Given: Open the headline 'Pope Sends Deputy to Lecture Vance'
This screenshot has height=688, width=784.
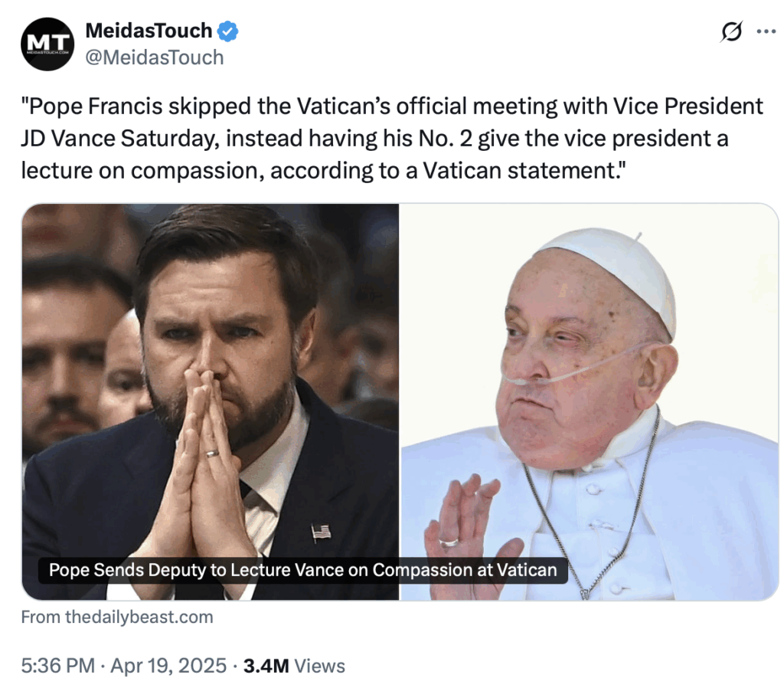Looking at the screenshot, I should coord(303,570).
